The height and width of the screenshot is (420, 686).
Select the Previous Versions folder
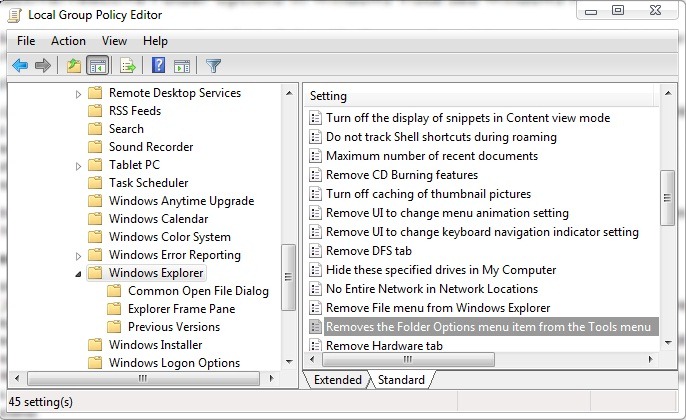[x=174, y=327]
